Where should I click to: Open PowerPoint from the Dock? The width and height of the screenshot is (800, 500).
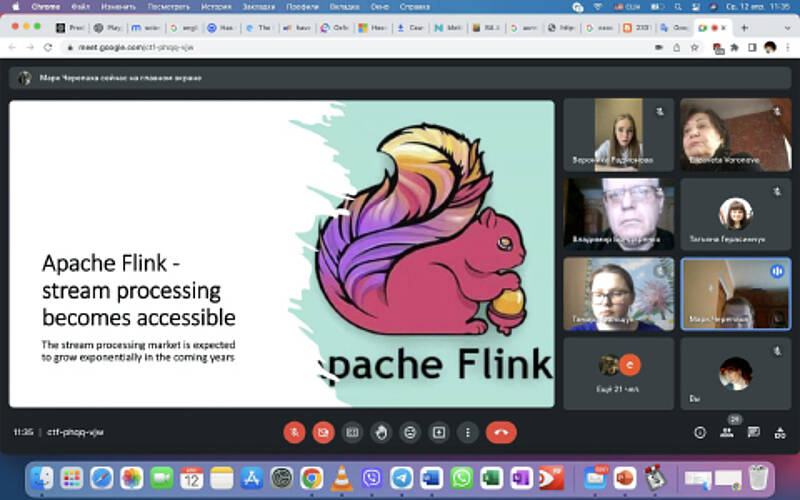626,478
